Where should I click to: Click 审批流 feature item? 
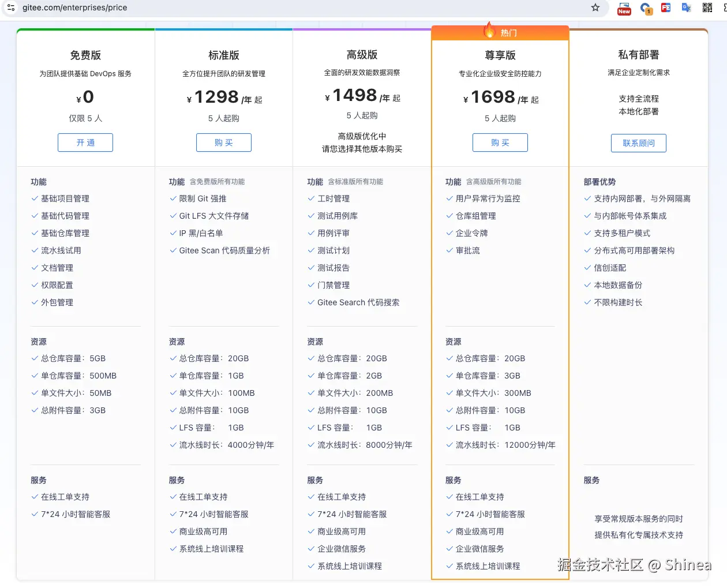468,250
